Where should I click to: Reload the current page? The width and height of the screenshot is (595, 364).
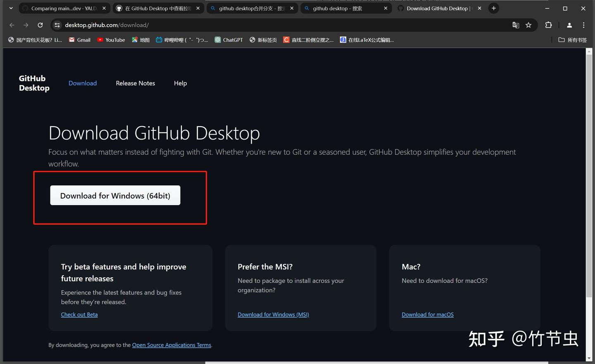click(x=40, y=25)
